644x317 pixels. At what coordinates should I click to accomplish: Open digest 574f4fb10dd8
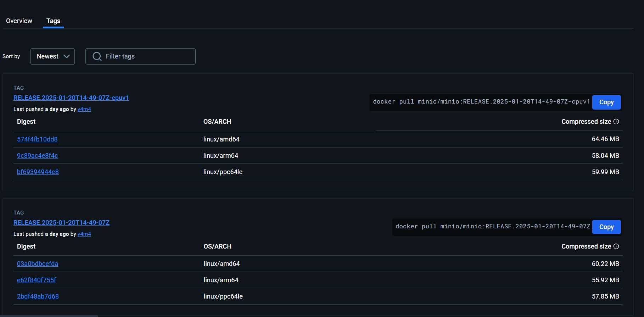pos(37,139)
